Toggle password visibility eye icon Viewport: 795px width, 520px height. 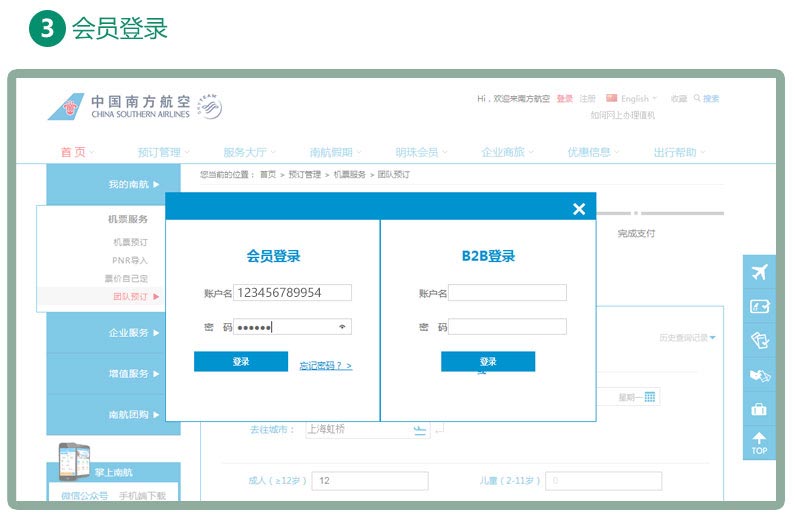[343, 327]
